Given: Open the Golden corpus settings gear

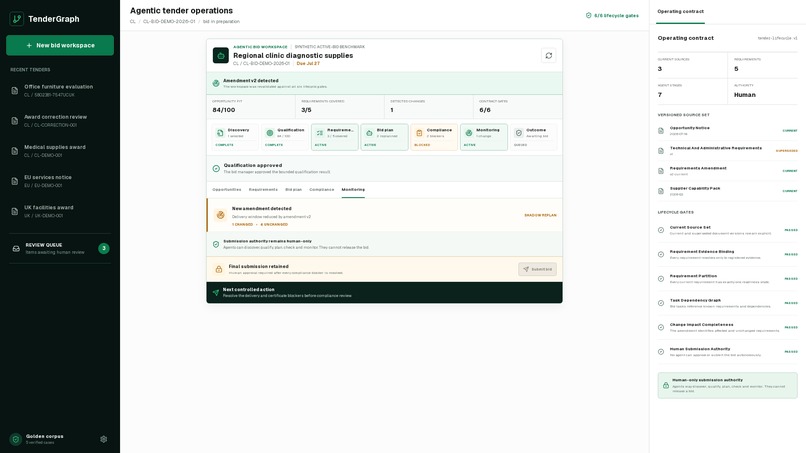Looking at the screenshot, I should pos(103,439).
